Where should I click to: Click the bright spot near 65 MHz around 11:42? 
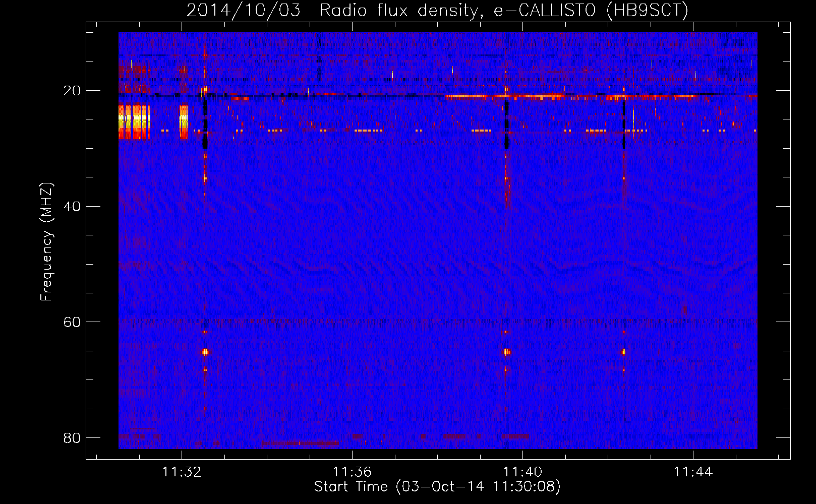pos(623,352)
